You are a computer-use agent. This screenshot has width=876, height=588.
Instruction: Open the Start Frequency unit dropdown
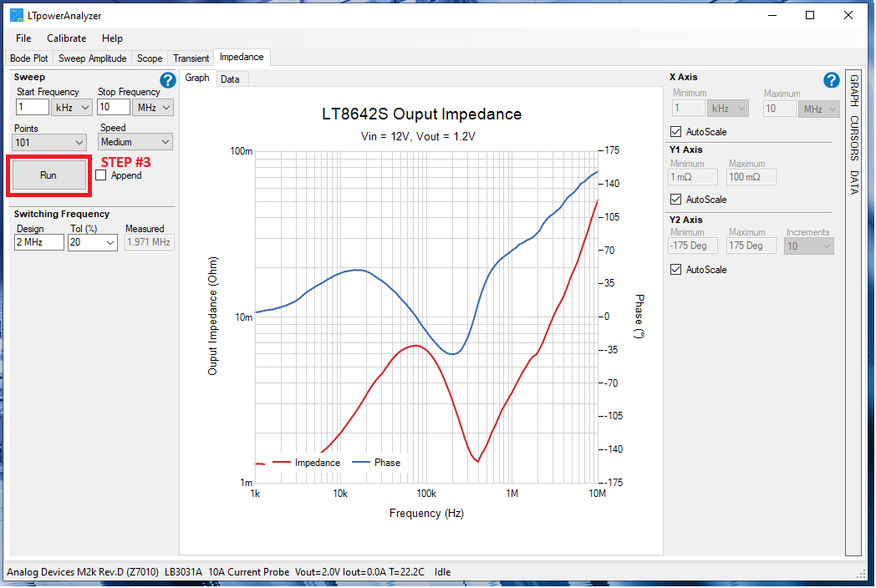72,108
